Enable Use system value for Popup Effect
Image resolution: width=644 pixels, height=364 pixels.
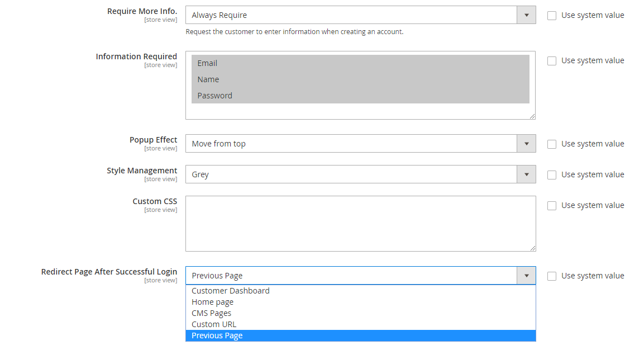tap(552, 144)
